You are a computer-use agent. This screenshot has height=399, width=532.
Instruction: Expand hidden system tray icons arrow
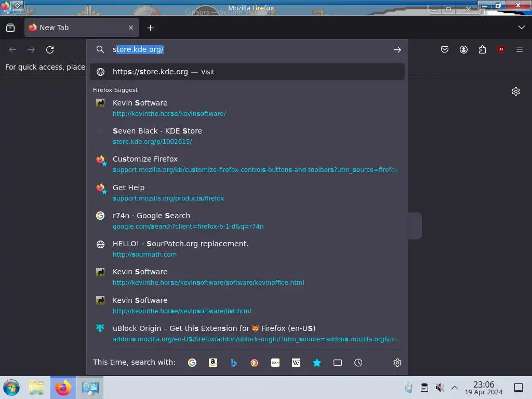pos(455,388)
